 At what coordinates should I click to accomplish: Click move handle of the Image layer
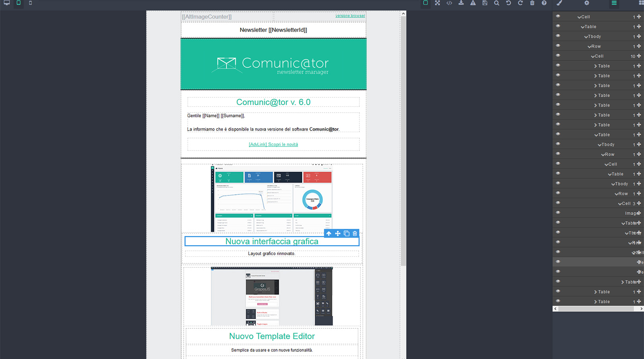point(639,213)
